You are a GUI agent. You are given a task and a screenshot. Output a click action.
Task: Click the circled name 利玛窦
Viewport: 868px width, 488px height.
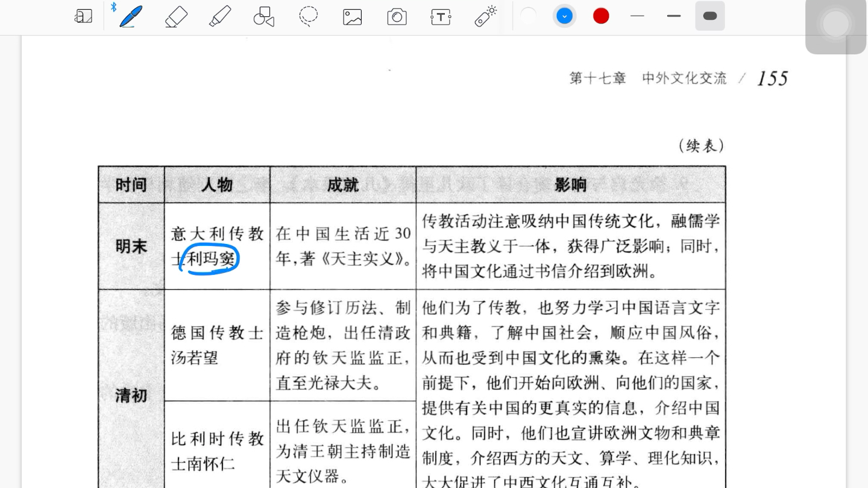210,260
